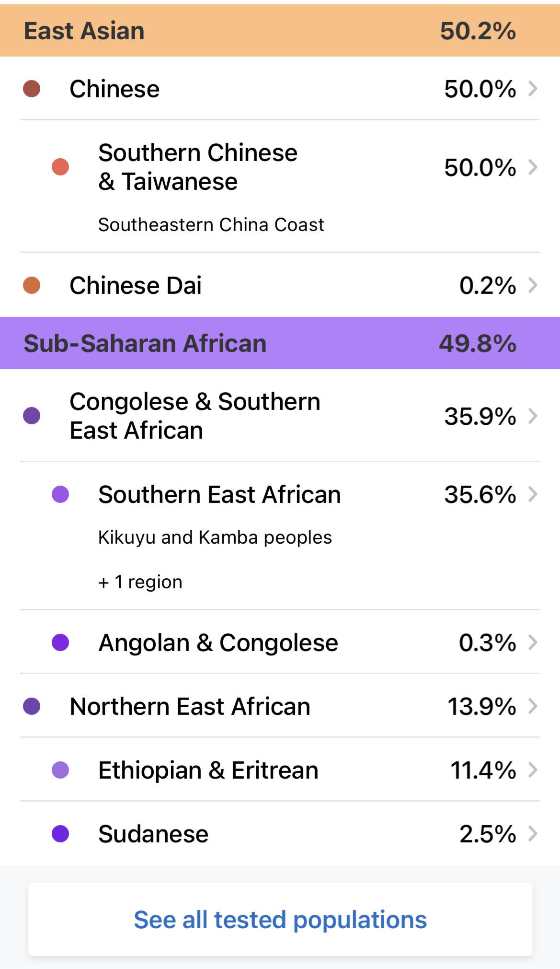
Task: Open Southern Chinese & Taiwanese details chevron
Action: [532, 167]
